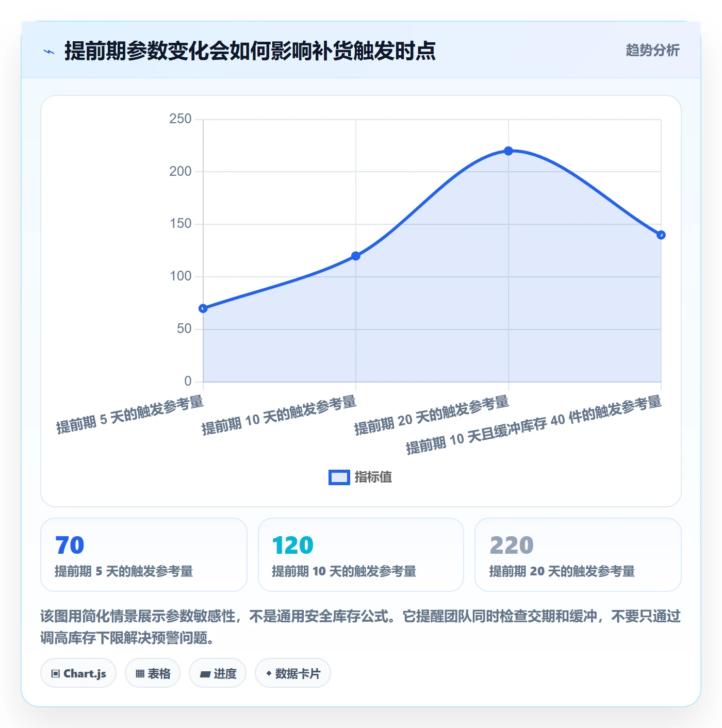Click the 指标值 legend label

[373, 477]
